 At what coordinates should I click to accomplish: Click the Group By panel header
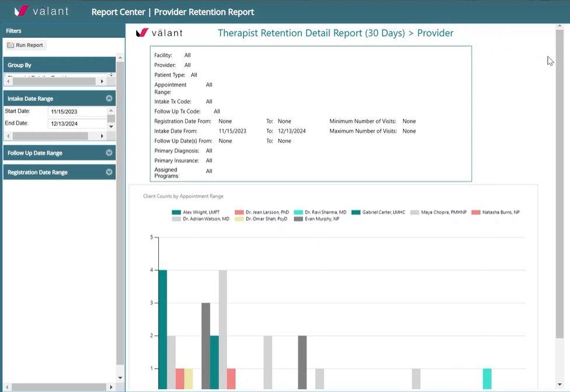(58, 65)
